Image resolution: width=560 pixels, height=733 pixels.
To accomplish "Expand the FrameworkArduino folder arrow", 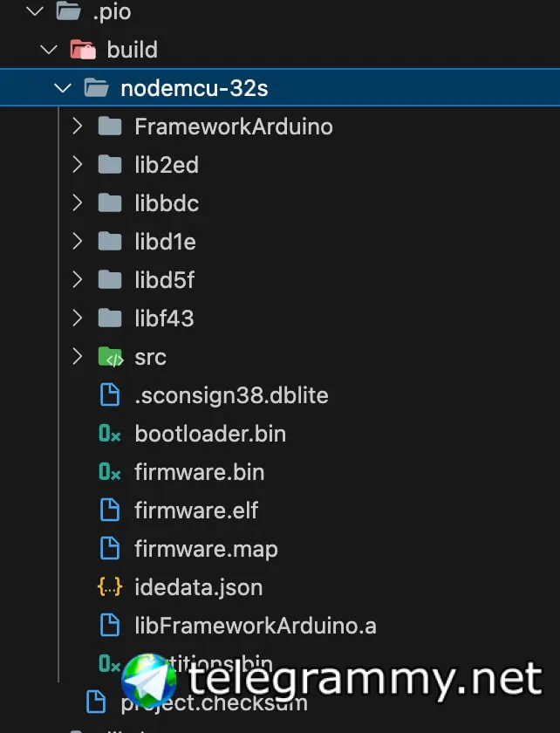I will (78, 127).
